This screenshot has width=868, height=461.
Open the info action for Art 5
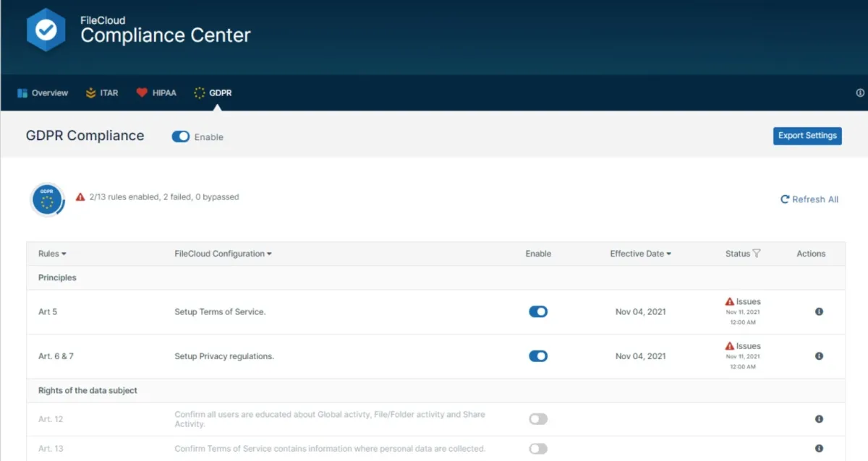pos(819,311)
